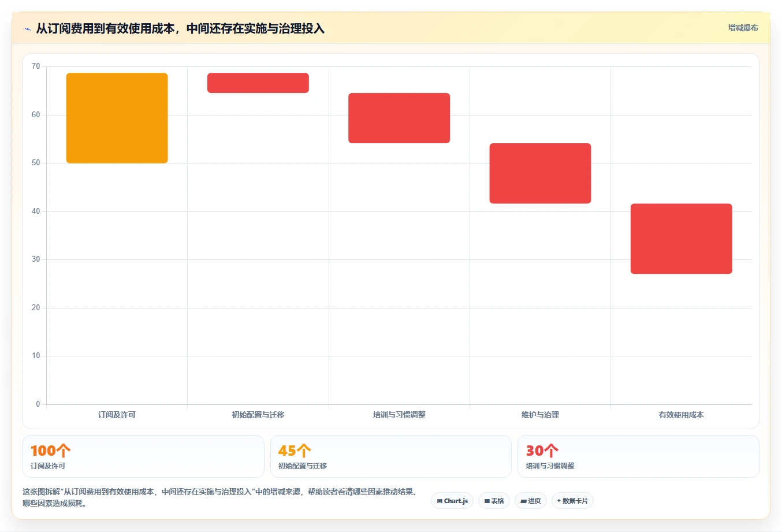Click the red 培训与习惯调整 bar
Viewport: 782px width, 532px height.
[x=399, y=118]
